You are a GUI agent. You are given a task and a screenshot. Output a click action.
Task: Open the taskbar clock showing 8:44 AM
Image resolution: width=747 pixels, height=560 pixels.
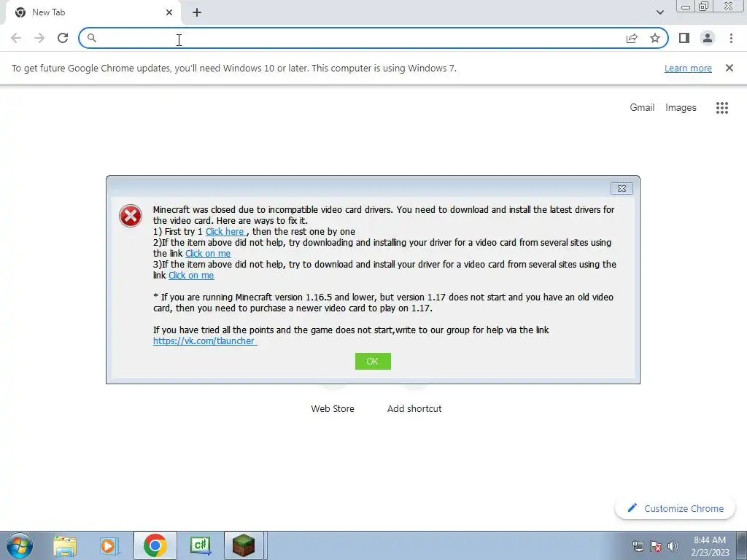(710, 546)
